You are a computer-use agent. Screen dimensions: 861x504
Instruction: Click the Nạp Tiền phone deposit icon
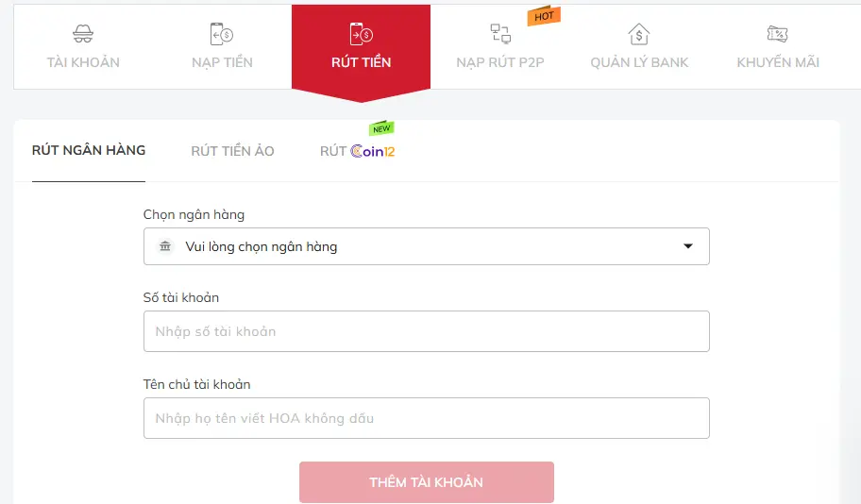coord(222,34)
